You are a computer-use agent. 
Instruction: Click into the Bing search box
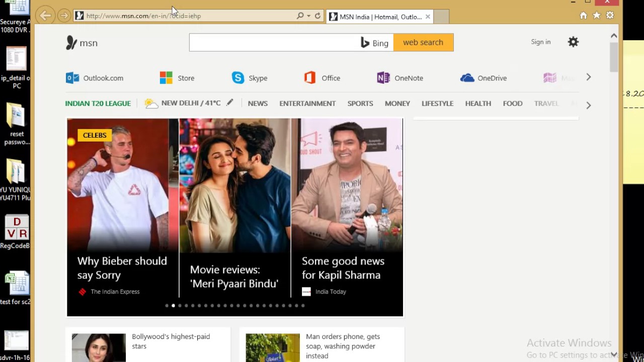(274, 43)
